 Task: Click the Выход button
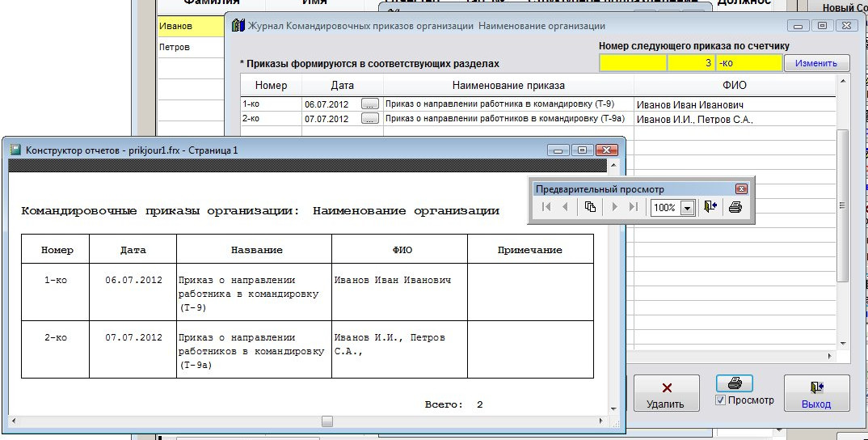pos(815,394)
